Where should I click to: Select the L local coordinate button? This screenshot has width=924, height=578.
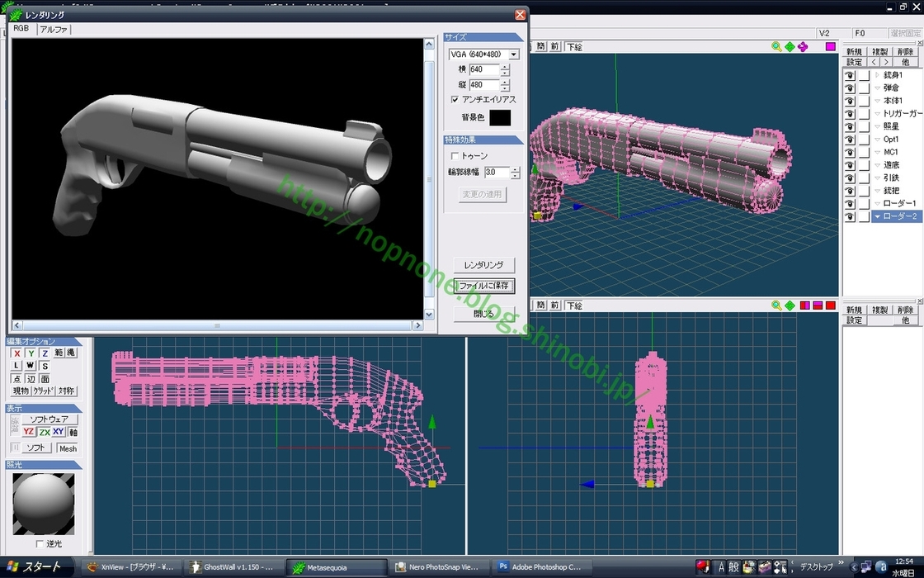click(x=16, y=366)
